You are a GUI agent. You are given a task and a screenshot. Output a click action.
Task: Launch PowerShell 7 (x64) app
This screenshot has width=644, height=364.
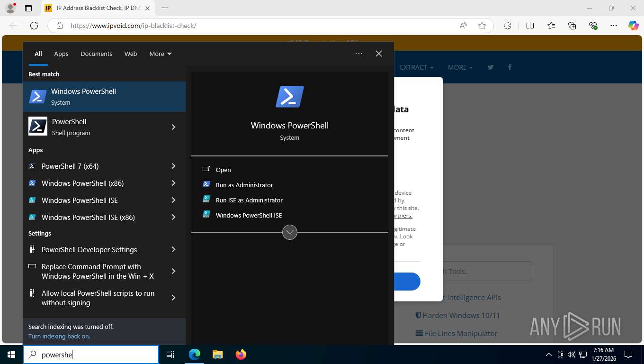coord(92,166)
